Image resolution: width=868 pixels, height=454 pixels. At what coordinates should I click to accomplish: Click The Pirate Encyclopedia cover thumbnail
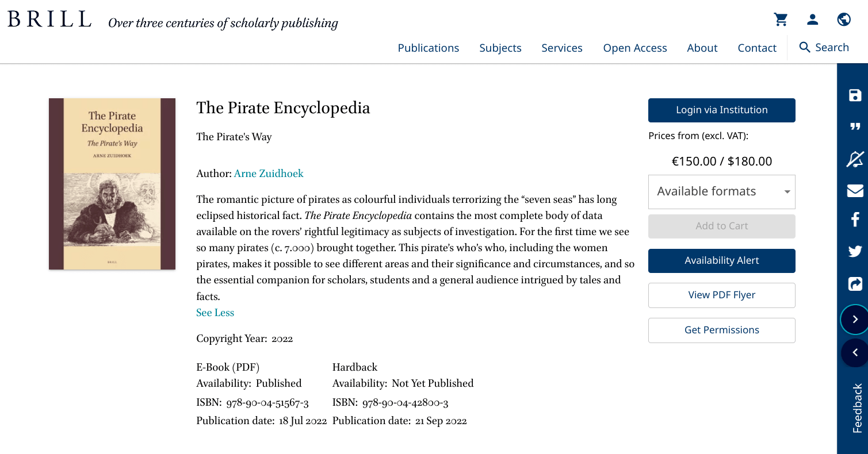point(112,184)
